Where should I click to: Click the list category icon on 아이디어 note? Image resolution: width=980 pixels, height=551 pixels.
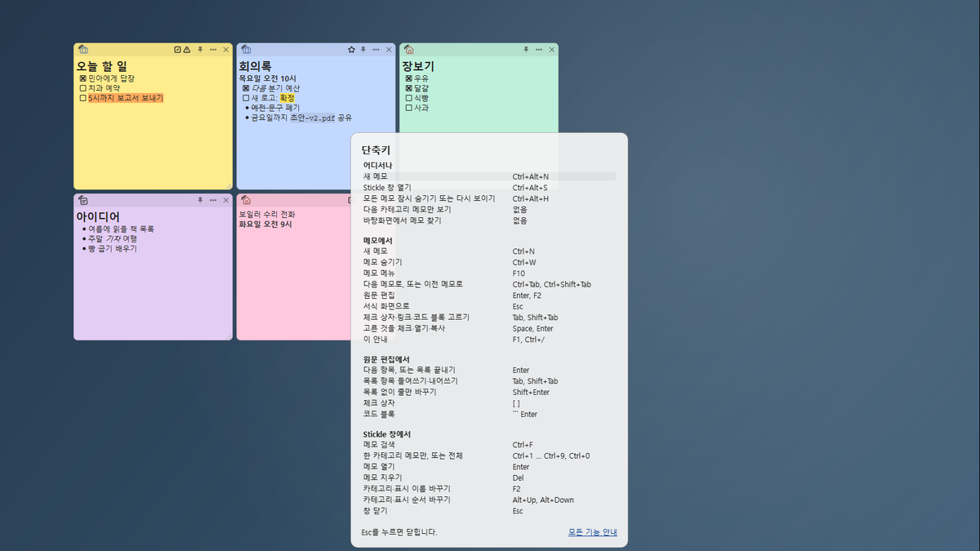[x=83, y=200]
